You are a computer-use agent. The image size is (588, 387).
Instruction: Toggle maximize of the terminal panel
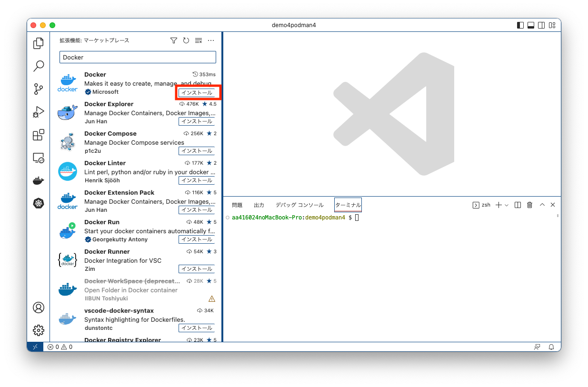click(542, 205)
